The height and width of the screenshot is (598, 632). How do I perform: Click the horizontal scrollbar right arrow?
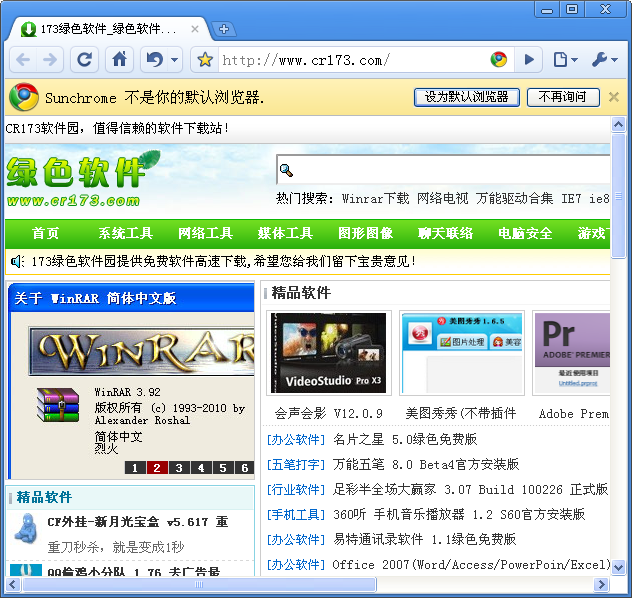click(601, 584)
